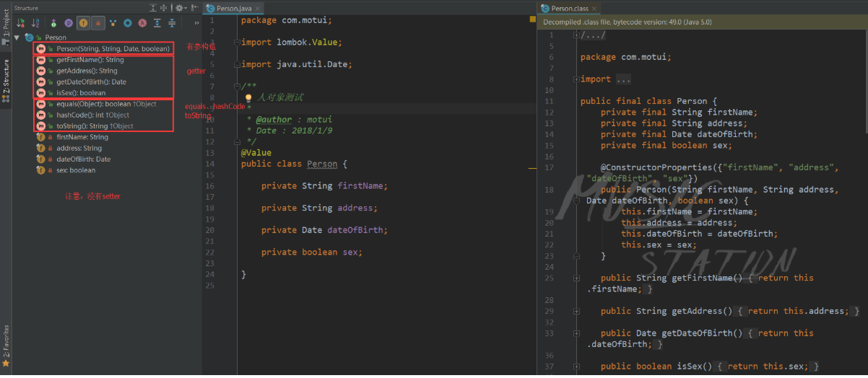The height and width of the screenshot is (378, 868).
Task: Click Collapse All icon in Structure header
Action: pos(164,8)
